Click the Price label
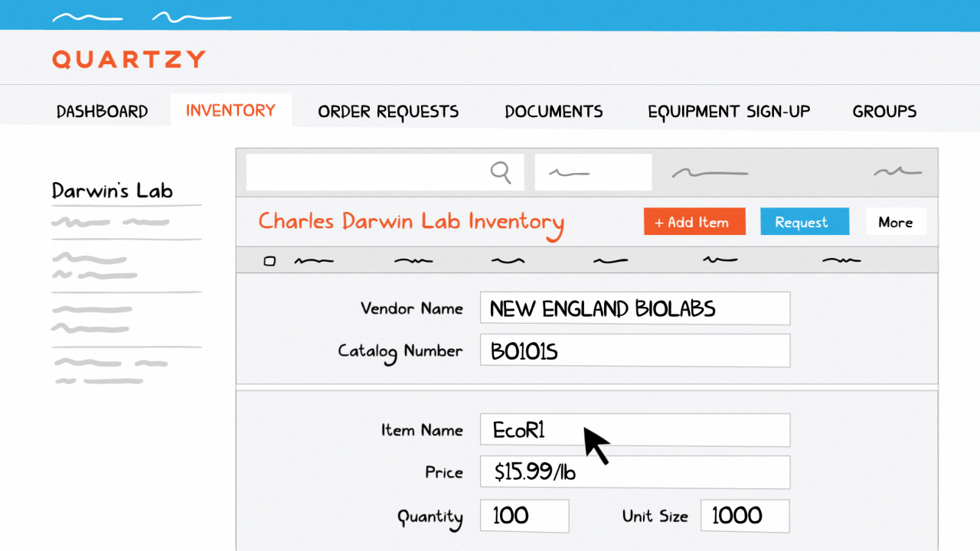This screenshot has height=551, width=980. coord(444,472)
